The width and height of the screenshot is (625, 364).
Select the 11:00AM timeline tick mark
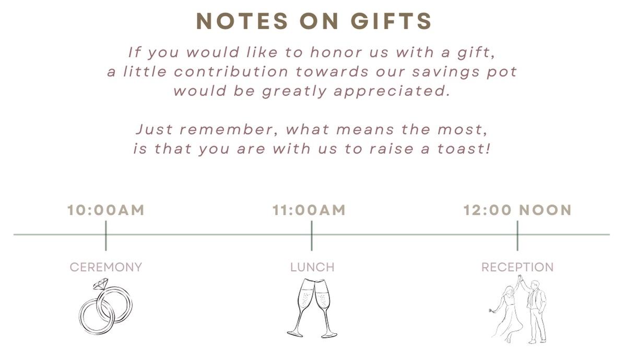312,235
